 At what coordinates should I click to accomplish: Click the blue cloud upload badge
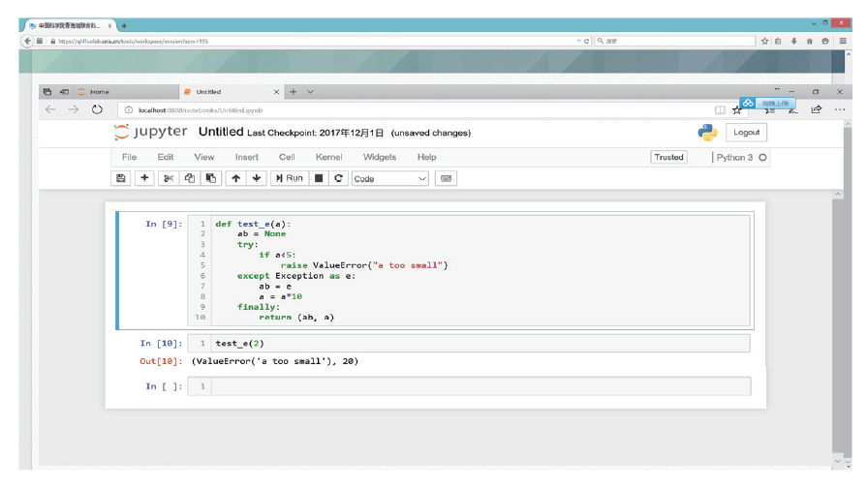click(x=768, y=104)
